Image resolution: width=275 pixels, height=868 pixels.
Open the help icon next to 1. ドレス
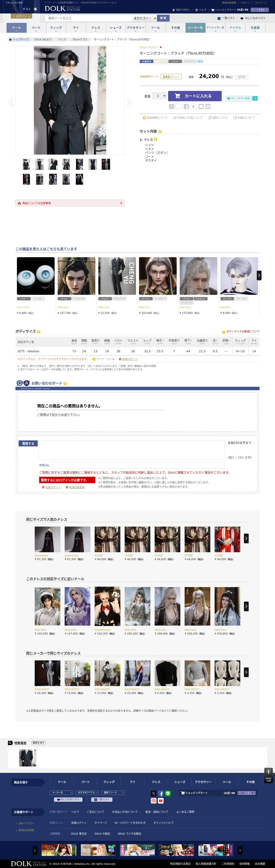pos(155,139)
